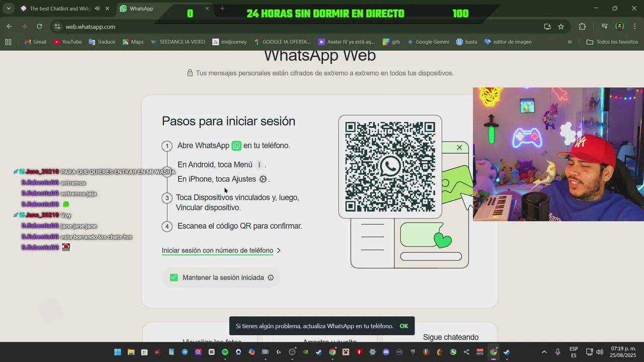Dismiss the notice with the OK button
Screen dimensions: 644x362
pos(404,326)
